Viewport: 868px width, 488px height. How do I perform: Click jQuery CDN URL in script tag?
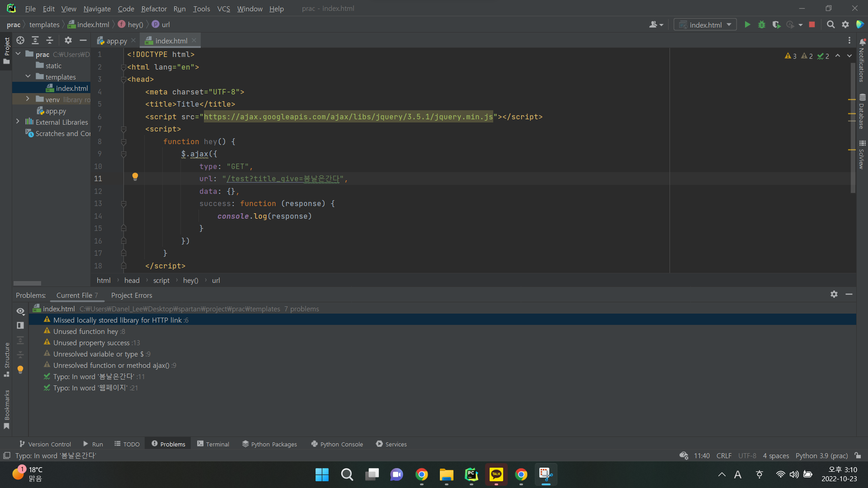tap(348, 117)
